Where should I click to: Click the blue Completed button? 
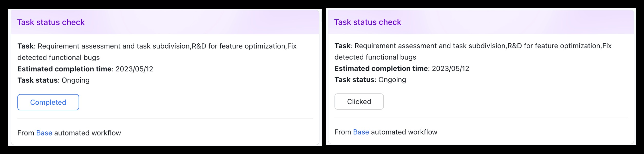(x=48, y=102)
